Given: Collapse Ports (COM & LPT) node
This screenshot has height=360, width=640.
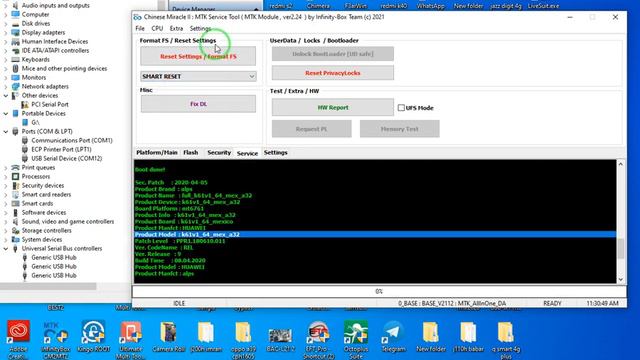Looking at the screenshot, I should click(6, 131).
